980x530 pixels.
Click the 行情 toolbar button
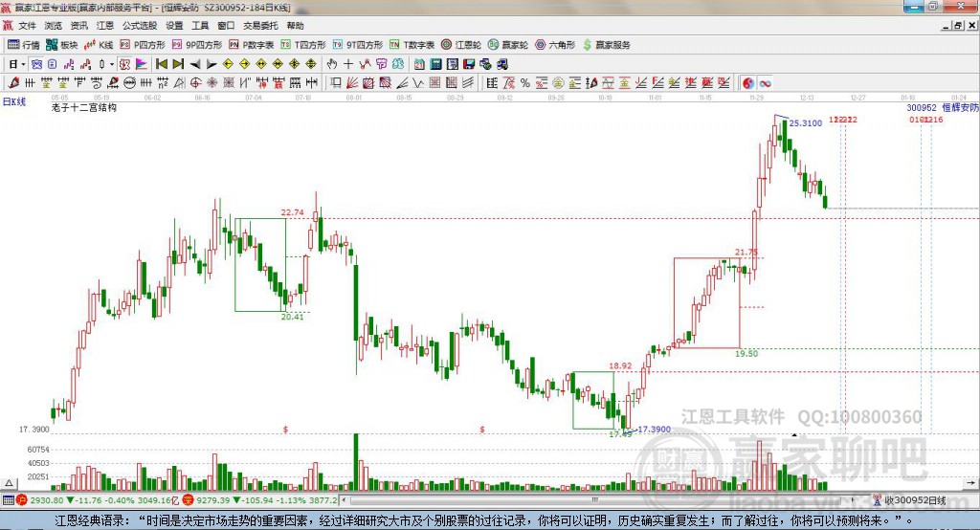24,45
